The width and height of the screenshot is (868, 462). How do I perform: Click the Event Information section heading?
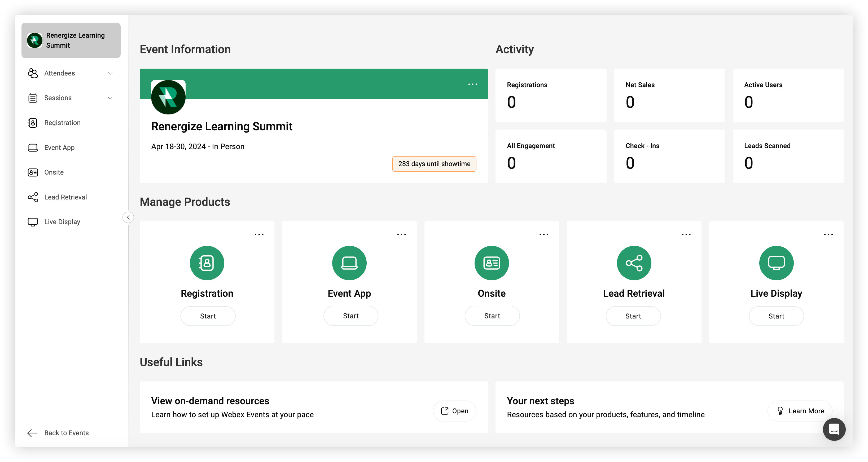(185, 50)
